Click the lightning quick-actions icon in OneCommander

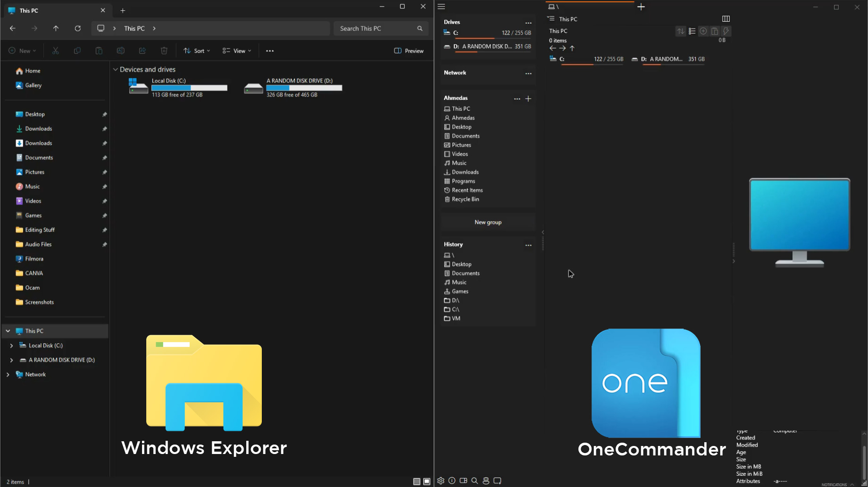tap(726, 31)
